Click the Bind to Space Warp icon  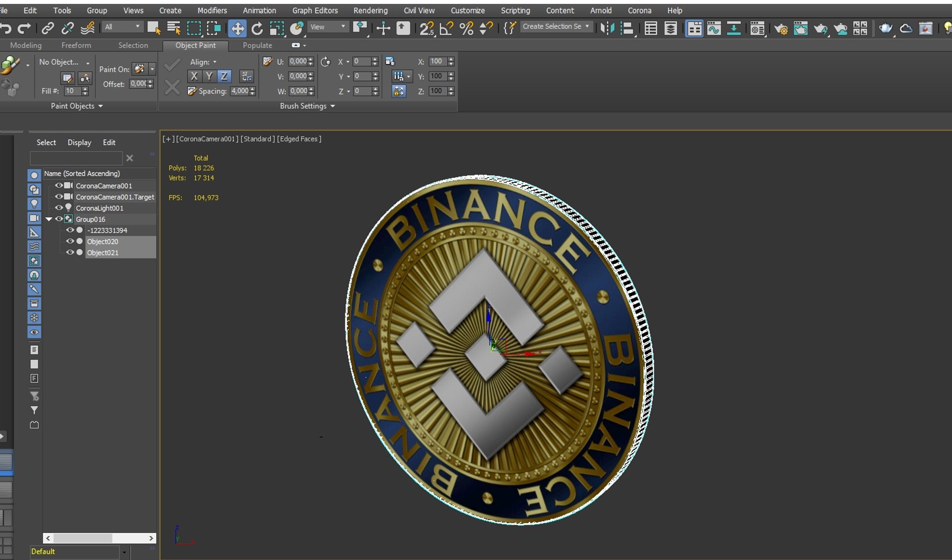click(87, 28)
